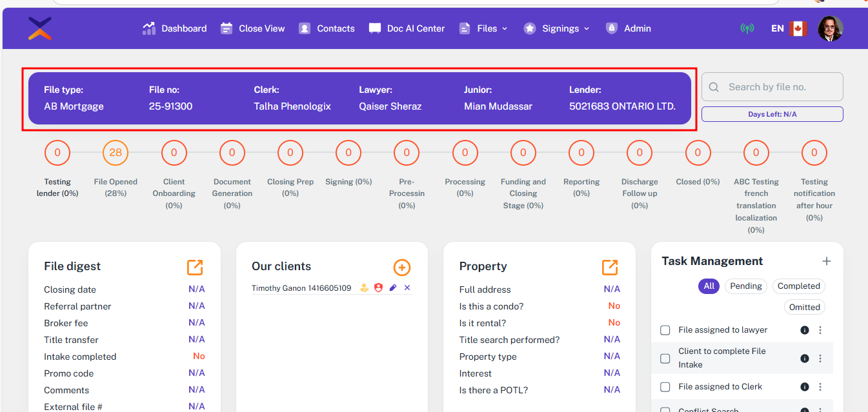
Task: Click lender name 5021683 ONTARIO LTD.
Action: pyautogui.click(x=622, y=106)
